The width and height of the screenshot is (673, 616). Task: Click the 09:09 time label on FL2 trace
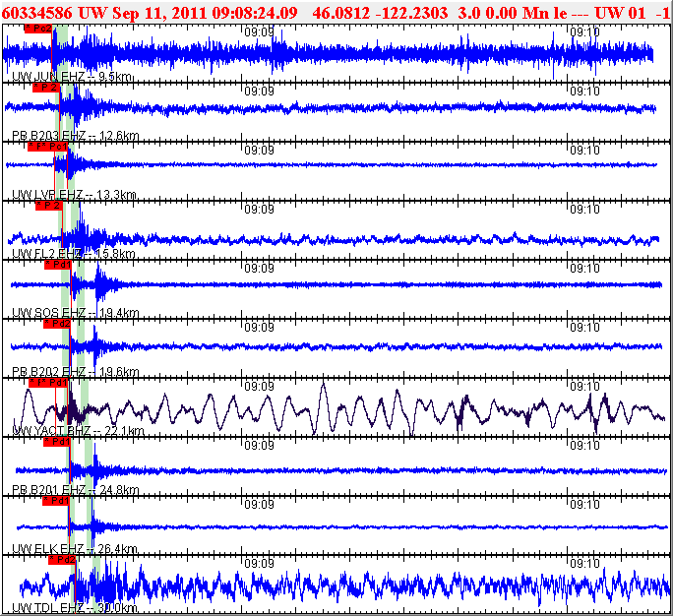(259, 209)
